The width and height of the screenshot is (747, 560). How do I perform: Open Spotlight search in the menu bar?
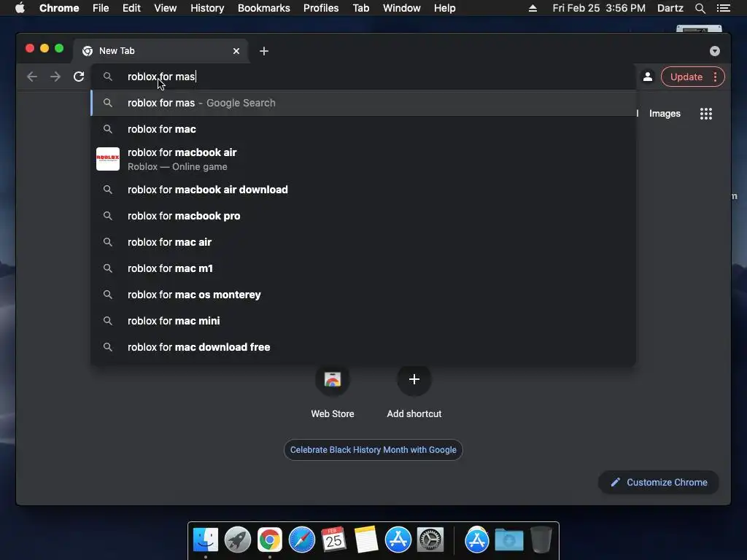click(700, 8)
